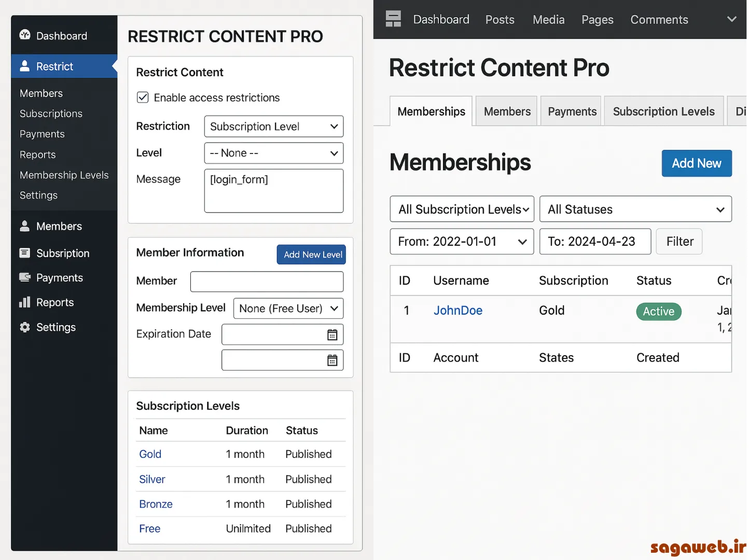Open the Settings gear icon in the sidebar
The image size is (749, 560).
pyautogui.click(x=24, y=327)
